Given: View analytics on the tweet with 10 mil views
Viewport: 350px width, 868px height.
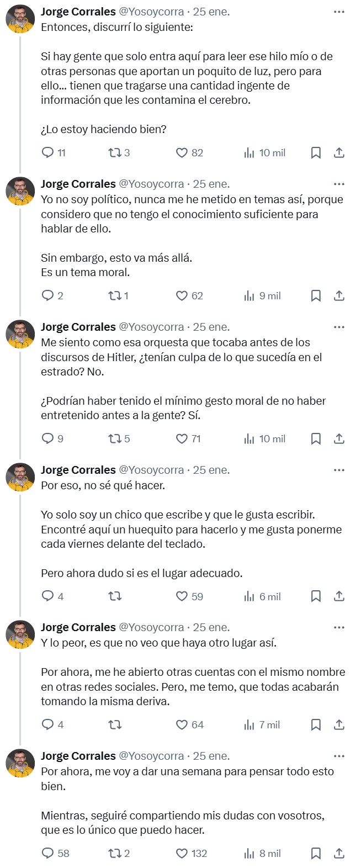Looking at the screenshot, I should point(247,153).
